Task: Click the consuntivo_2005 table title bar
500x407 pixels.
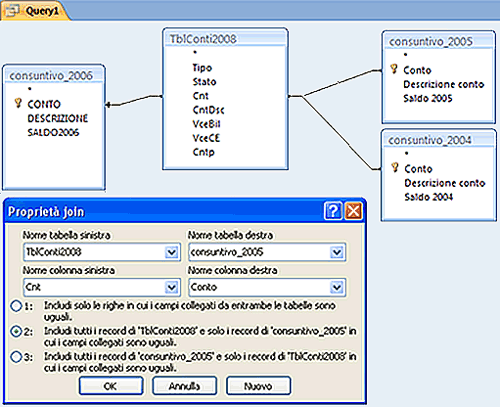Action: pyautogui.click(x=438, y=41)
